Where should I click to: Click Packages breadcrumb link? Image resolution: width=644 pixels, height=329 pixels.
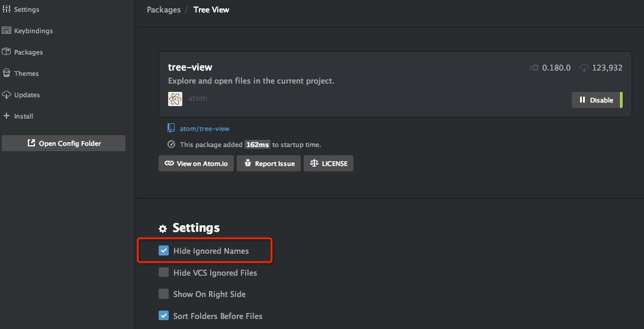[163, 9]
